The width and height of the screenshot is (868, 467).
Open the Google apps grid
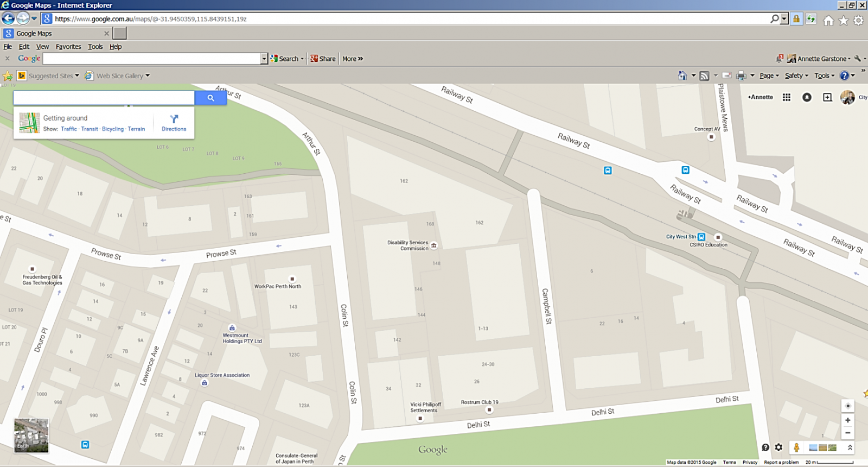[x=787, y=97]
